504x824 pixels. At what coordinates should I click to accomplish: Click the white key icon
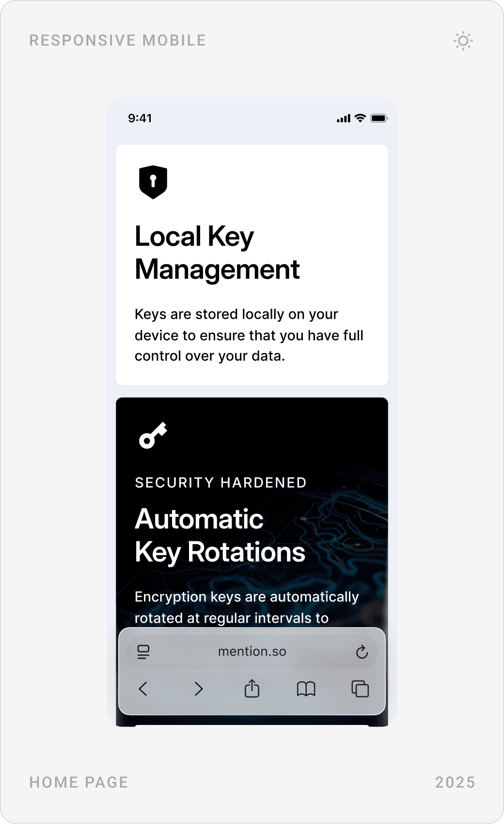153,435
